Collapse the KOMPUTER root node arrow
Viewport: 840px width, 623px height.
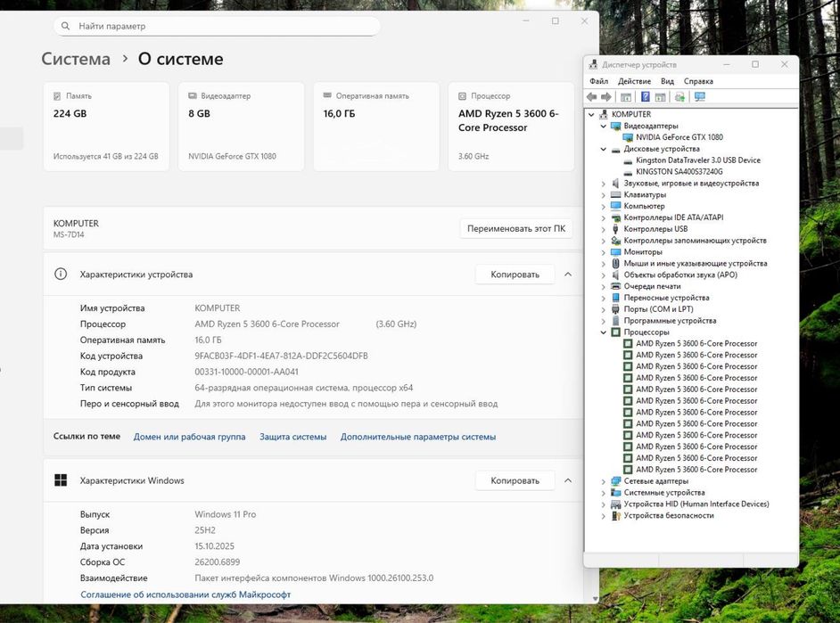pyautogui.click(x=591, y=115)
